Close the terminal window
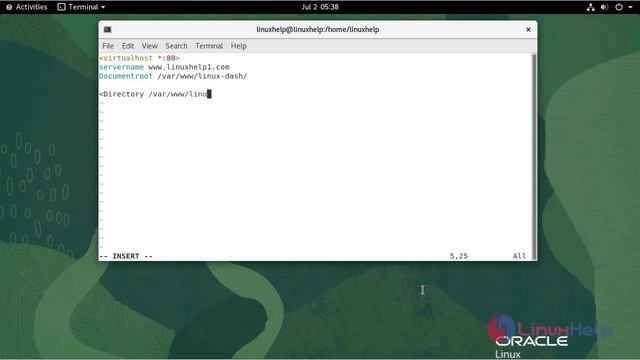The image size is (640, 360). tap(528, 29)
